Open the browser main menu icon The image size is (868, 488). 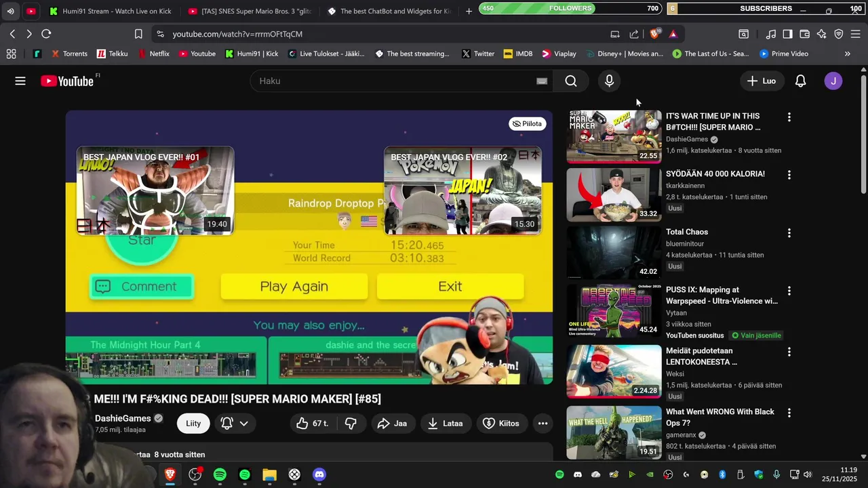855,34
